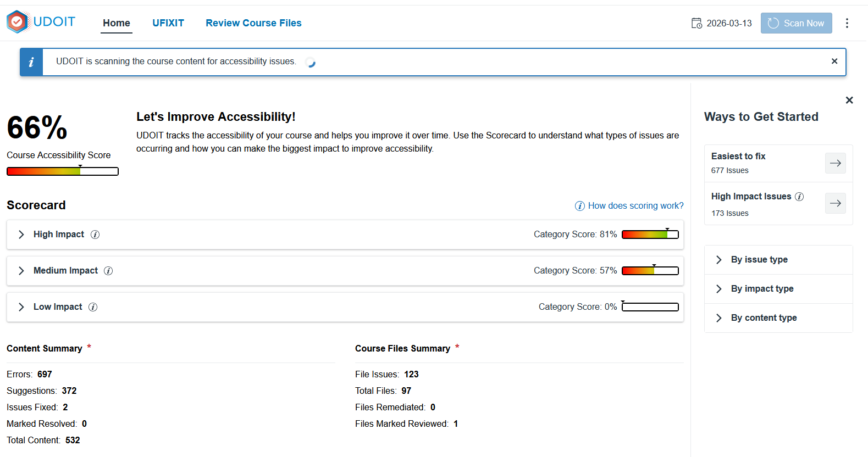868x457 pixels.
Task: Click the File Issues: 123 line
Action: click(x=387, y=374)
